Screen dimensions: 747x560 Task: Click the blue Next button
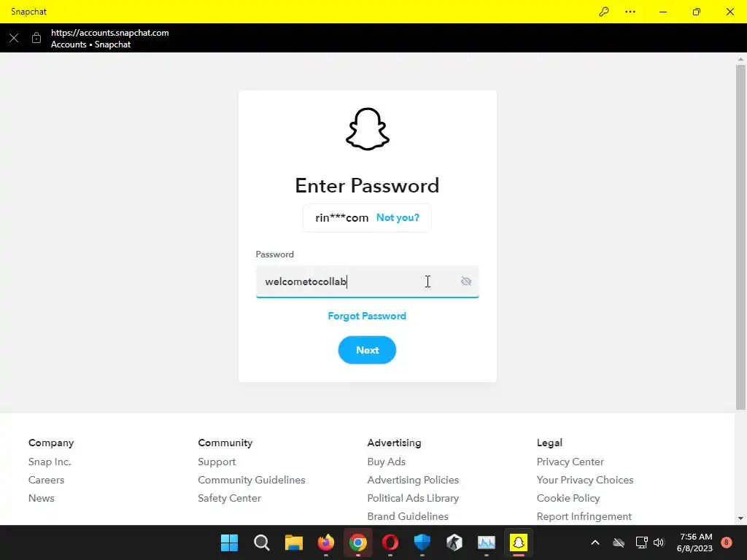coord(367,350)
